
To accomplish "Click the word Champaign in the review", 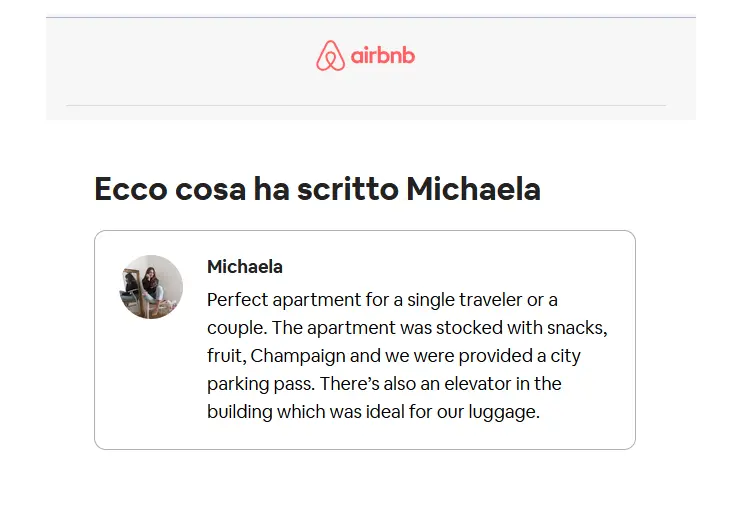I will click(x=298, y=356).
